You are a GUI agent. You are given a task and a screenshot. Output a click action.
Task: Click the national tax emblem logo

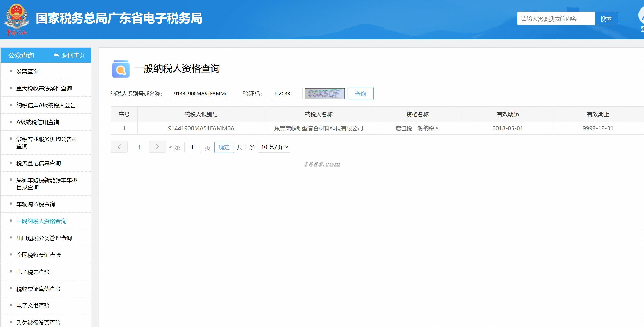click(17, 20)
